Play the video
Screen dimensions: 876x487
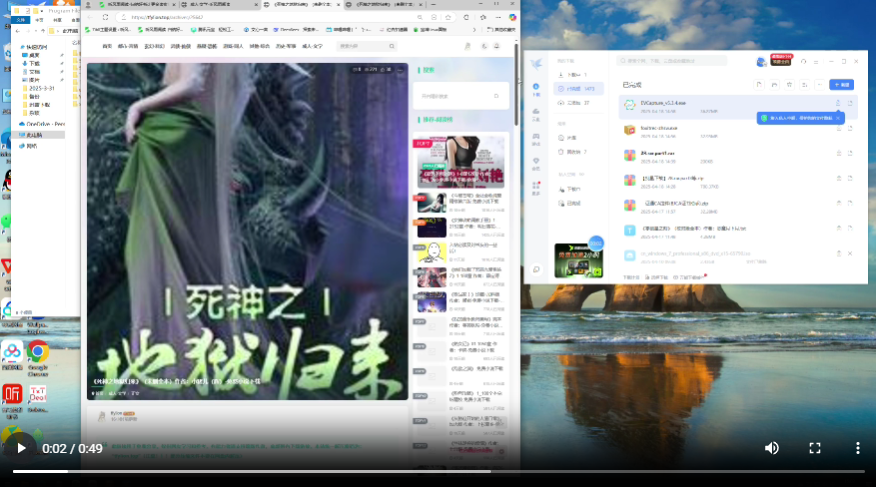tap(21, 448)
